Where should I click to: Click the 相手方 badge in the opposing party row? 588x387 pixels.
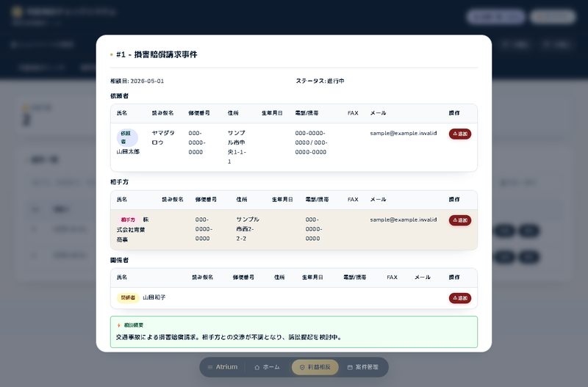128,220
